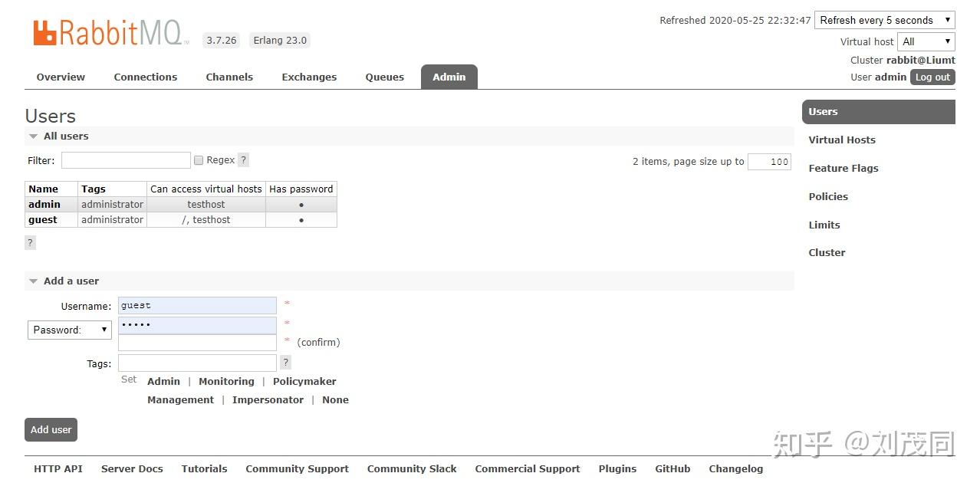980x483 pixels.
Task: Open the Community Slack footer link
Action: coord(412,468)
